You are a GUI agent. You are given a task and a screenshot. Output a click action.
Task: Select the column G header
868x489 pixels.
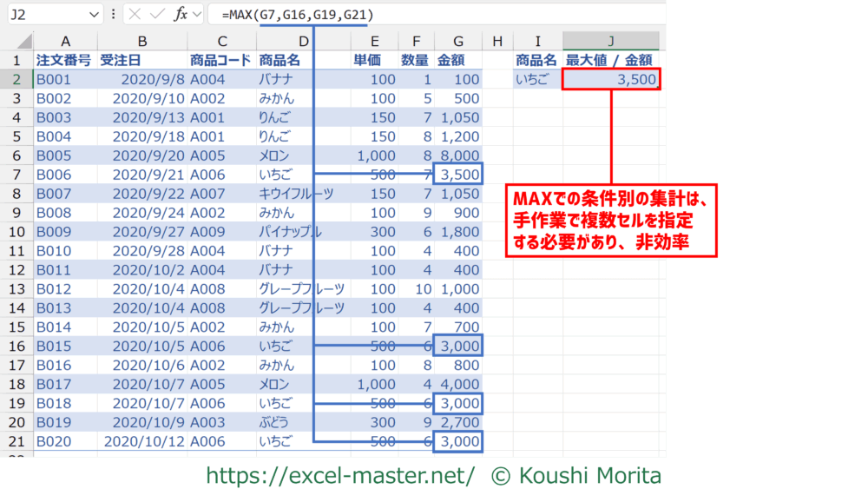coord(457,41)
